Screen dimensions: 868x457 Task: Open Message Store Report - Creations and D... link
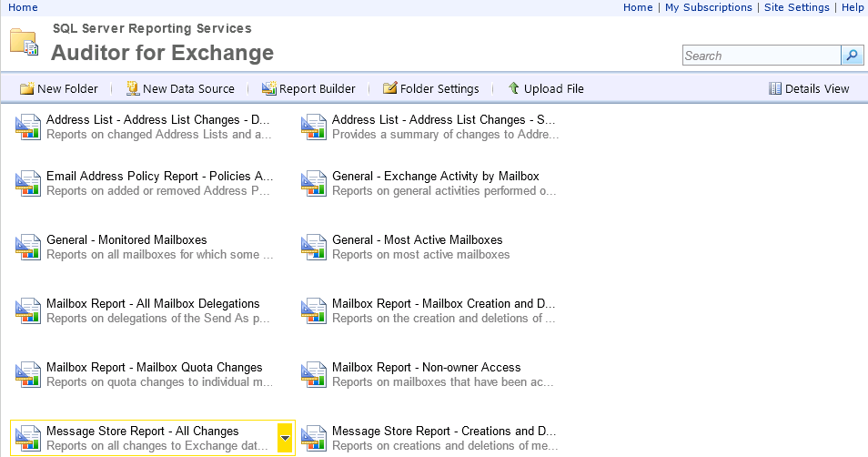coord(444,431)
